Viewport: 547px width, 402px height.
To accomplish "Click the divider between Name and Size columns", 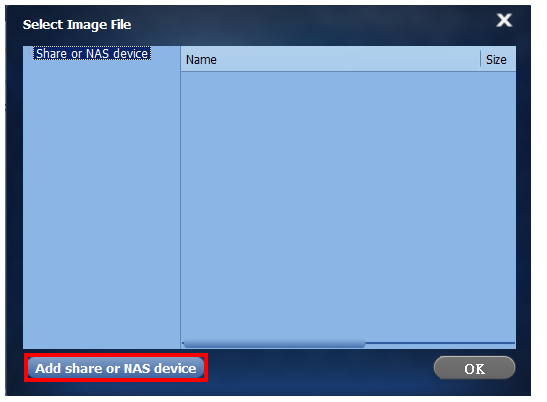I will point(480,59).
